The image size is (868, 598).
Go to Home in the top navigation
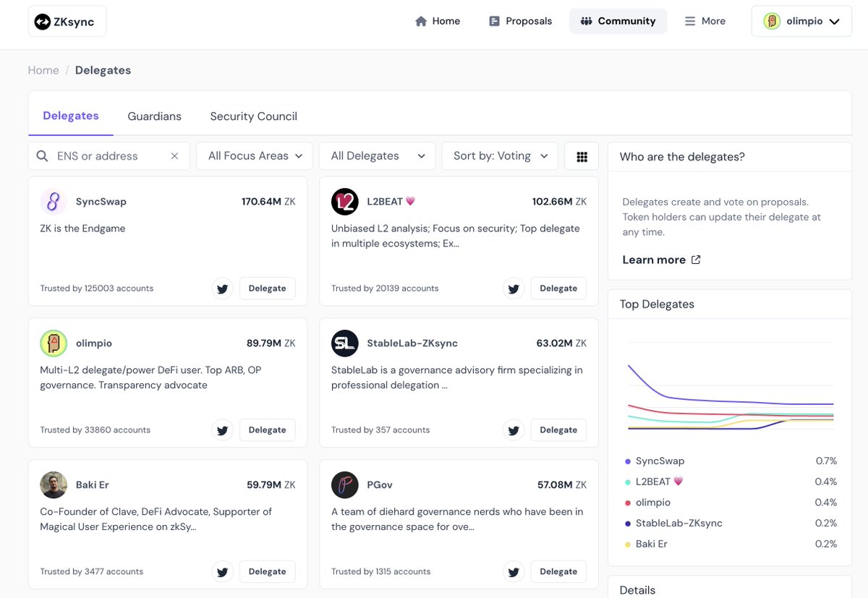[x=438, y=22]
